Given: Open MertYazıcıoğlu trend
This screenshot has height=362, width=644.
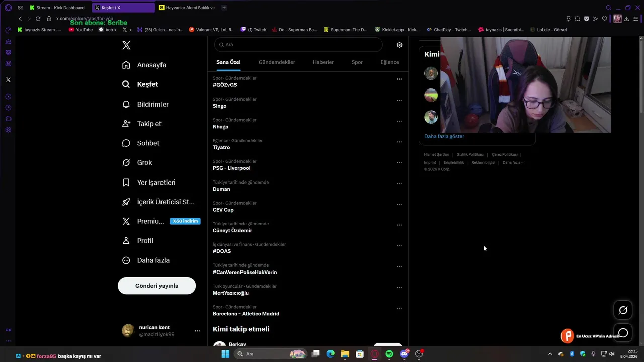Looking at the screenshot, I should (230, 293).
